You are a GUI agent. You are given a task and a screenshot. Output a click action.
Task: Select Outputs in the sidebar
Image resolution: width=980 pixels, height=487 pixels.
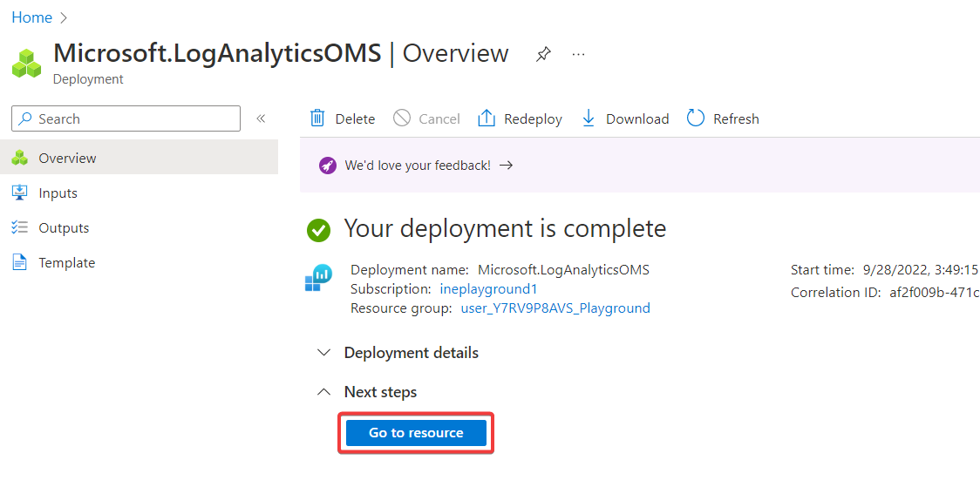[64, 228]
